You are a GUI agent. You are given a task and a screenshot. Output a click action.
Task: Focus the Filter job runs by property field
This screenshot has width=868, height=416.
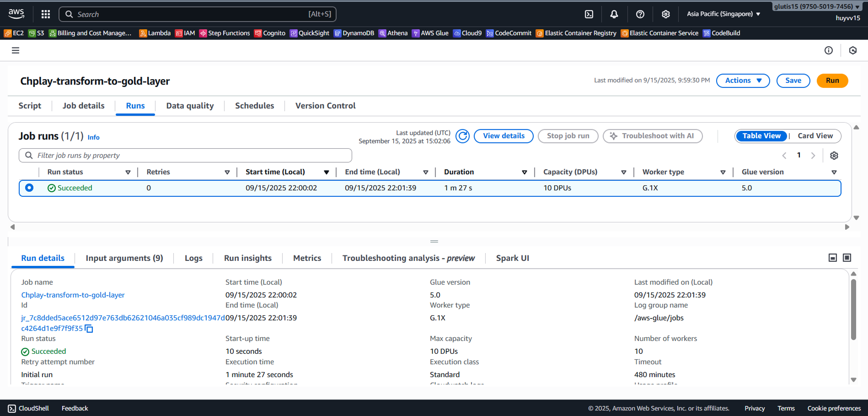click(185, 156)
